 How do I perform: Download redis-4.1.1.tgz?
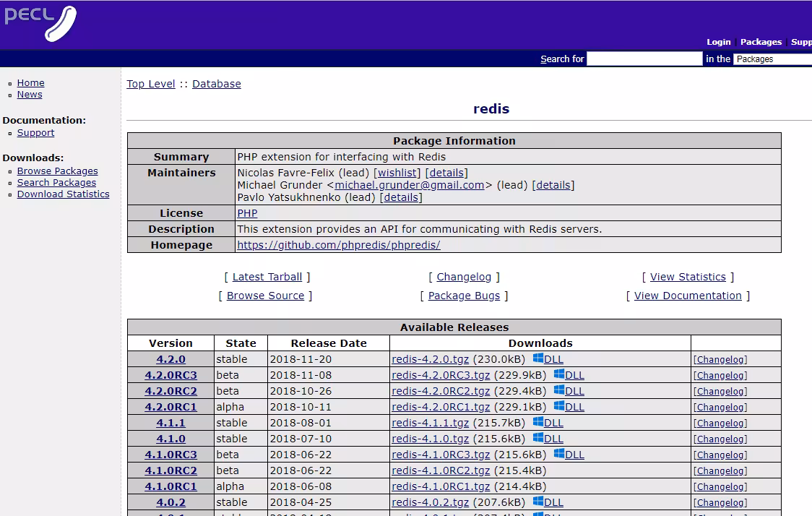[x=431, y=423]
